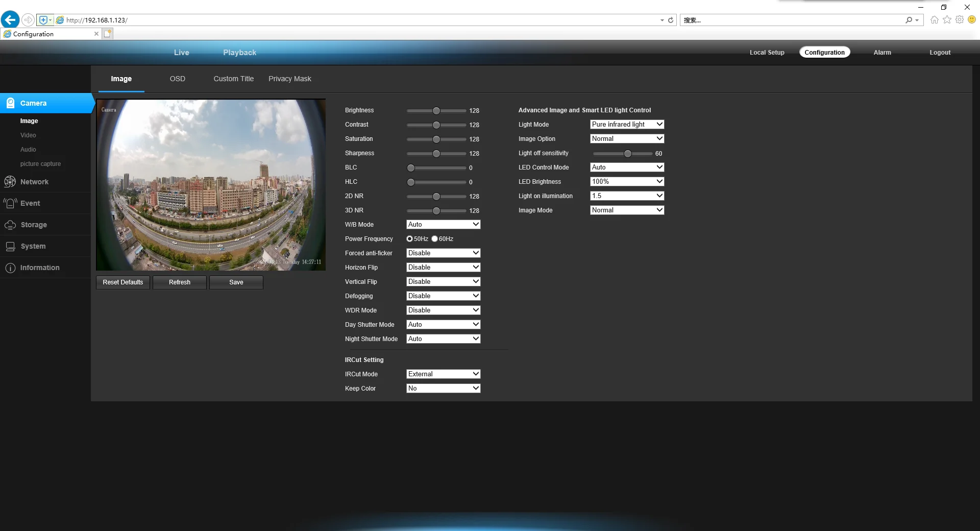980x531 pixels.
Task: Click the Reset Defaults button
Action: [123, 282]
